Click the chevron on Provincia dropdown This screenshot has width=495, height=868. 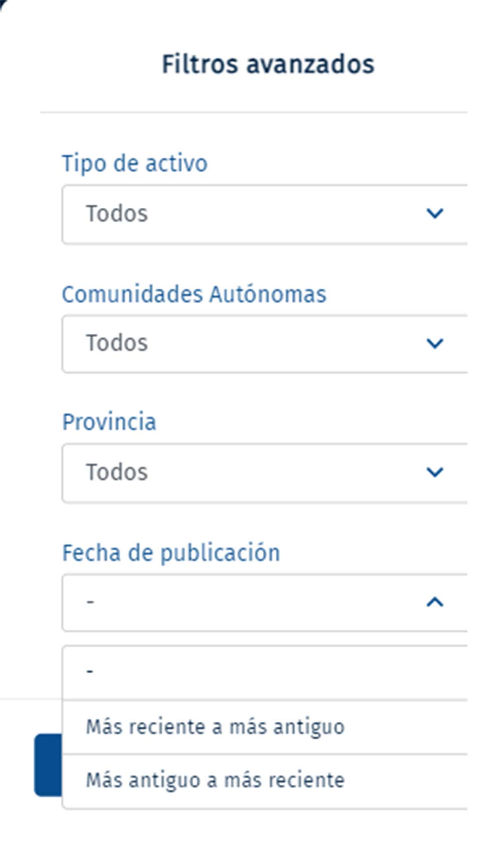click(434, 472)
